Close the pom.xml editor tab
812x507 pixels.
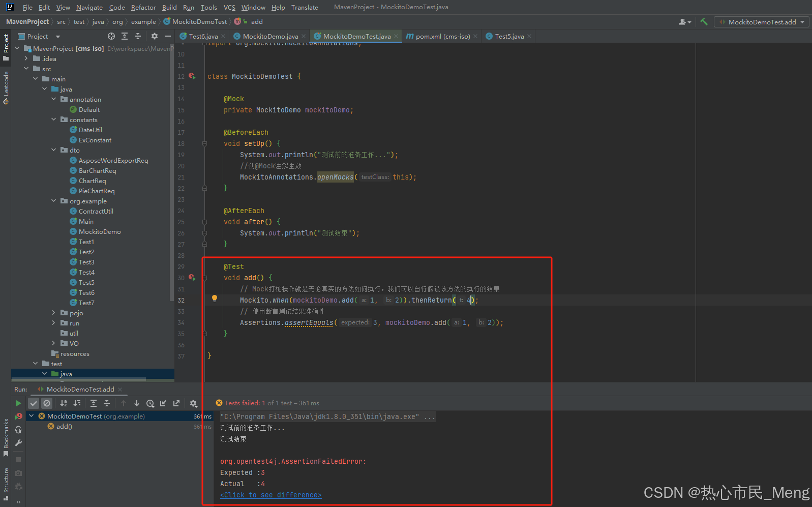click(x=475, y=36)
